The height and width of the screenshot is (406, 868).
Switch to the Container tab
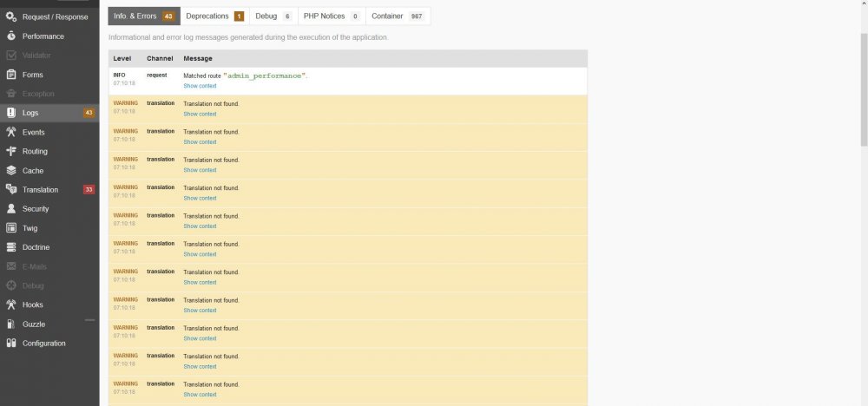(x=398, y=16)
